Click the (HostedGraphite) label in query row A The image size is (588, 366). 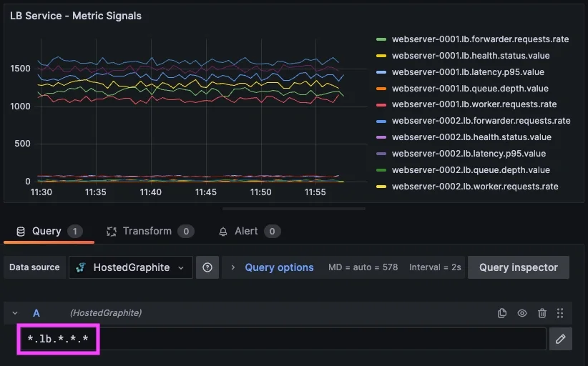pyautogui.click(x=106, y=313)
